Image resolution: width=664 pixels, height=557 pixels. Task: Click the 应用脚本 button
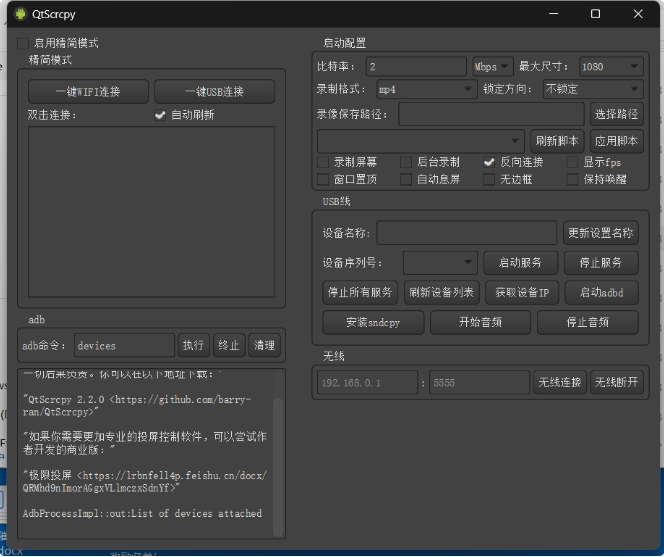pyautogui.click(x=617, y=141)
